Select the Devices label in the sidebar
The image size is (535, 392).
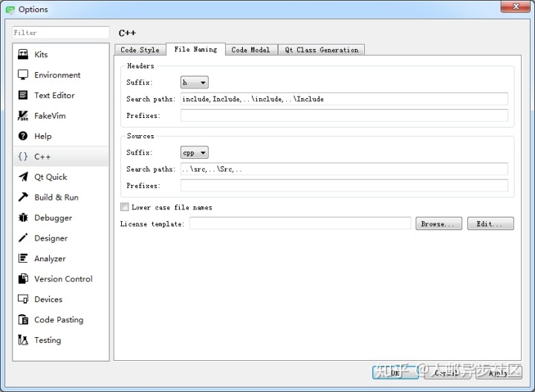(x=48, y=299)
